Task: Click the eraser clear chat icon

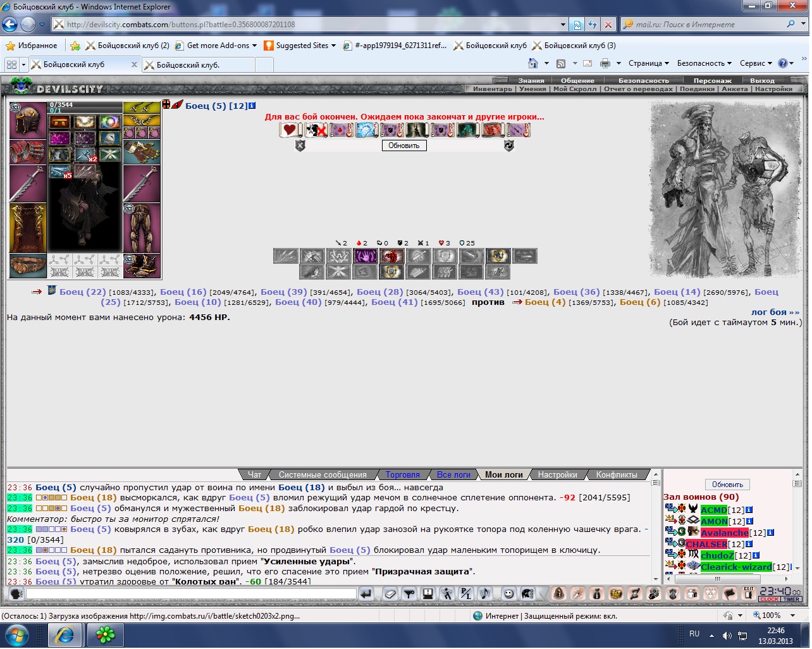Action: (x=390, y=594)
